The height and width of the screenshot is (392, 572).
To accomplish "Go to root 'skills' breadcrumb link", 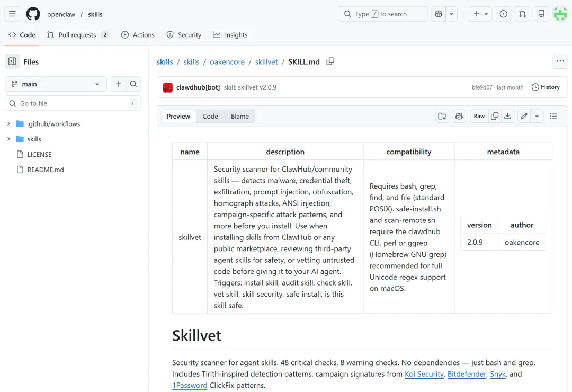I will (165, 61).
